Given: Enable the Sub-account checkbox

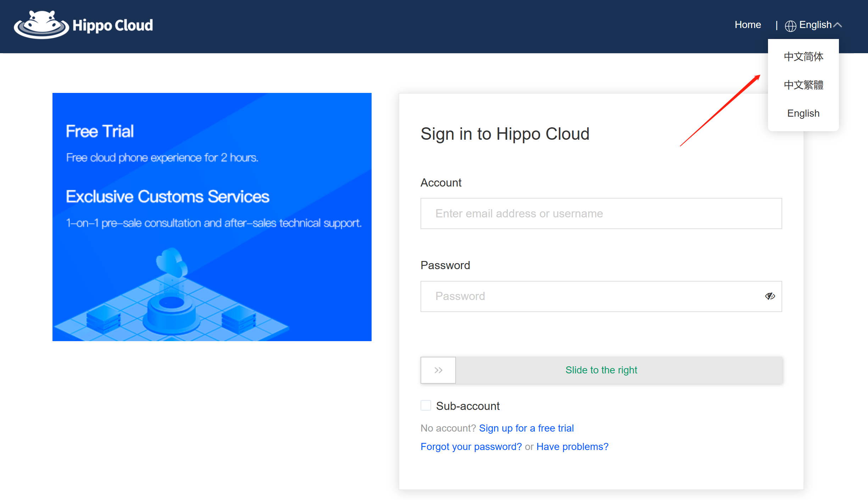Looking at the screenshot, I should coord(426,405).
